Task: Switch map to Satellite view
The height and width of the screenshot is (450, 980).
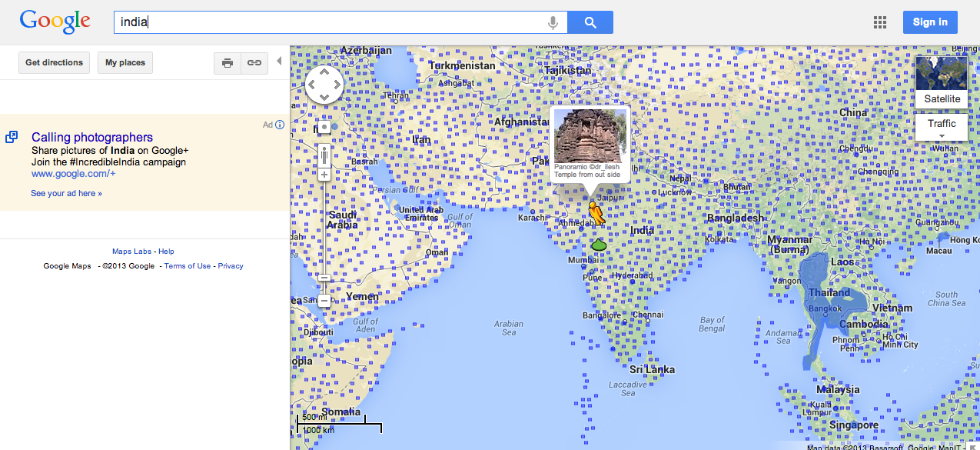Action: (942, 82)
